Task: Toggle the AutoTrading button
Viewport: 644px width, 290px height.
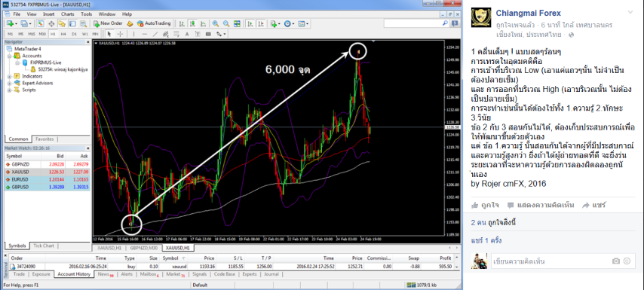Action: (154, 23)
